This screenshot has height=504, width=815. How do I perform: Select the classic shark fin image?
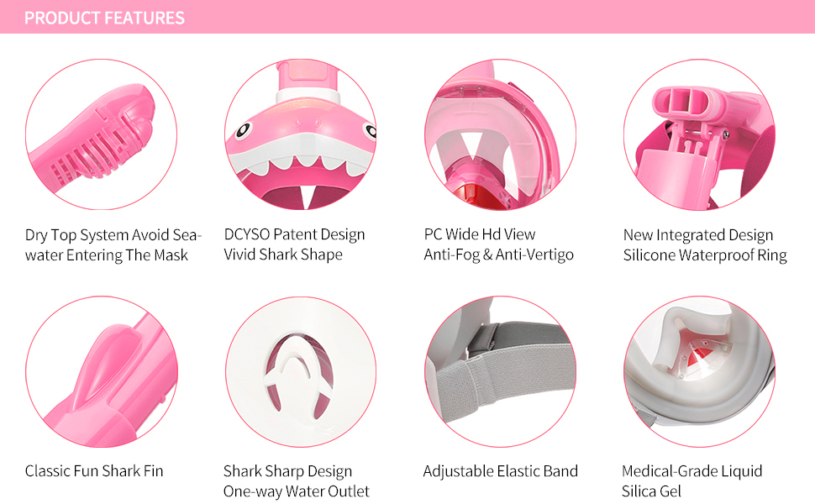102,371
